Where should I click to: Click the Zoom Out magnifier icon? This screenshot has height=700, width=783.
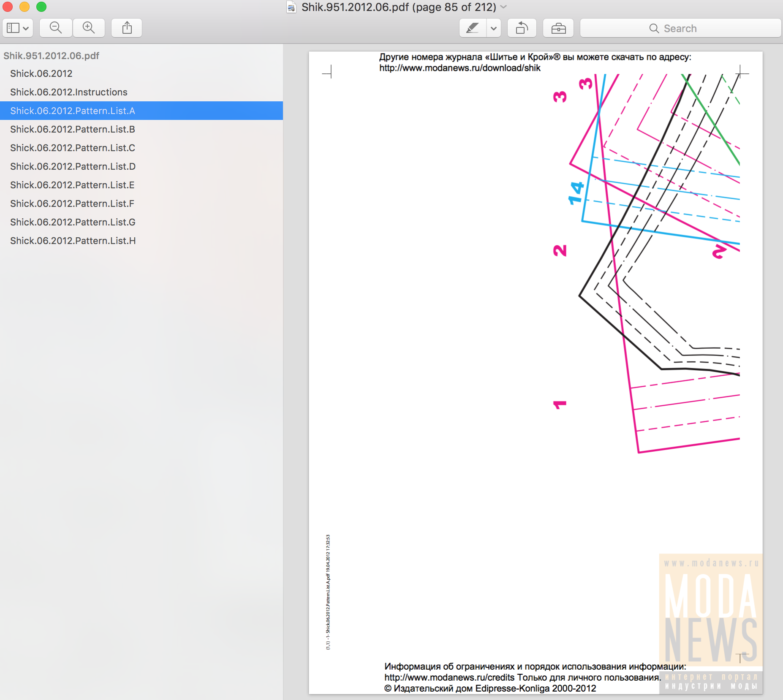point(56,28)
